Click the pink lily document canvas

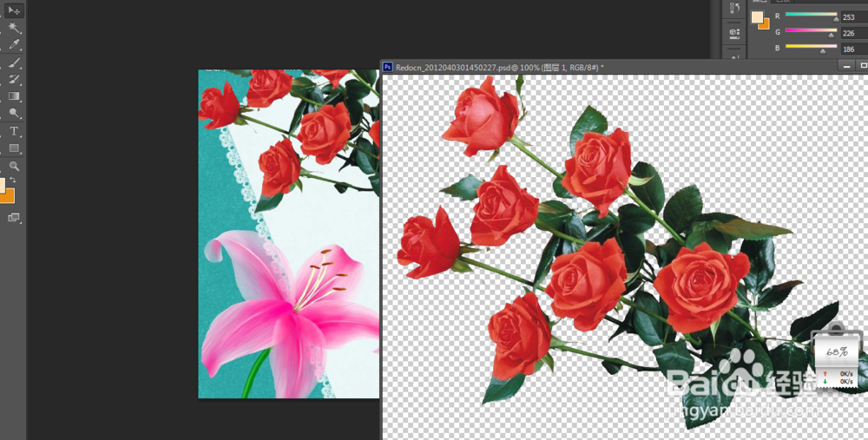tap(289, 233)
